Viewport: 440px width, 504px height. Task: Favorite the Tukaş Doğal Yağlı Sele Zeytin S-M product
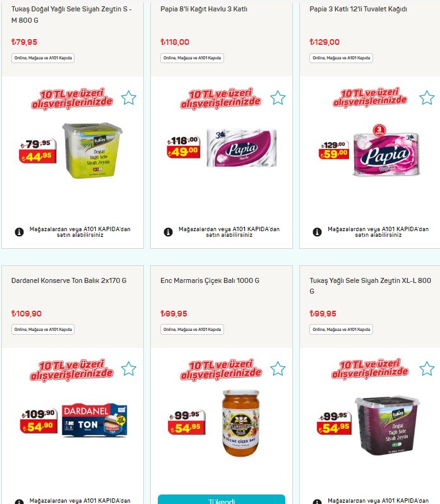tap(129, 98)
